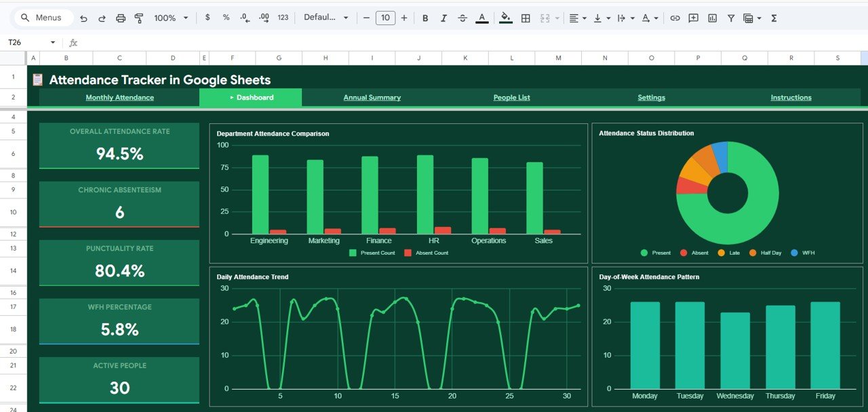Click the Sum functions icon
The height and width of the screenshot is (412, 868).
pyautogui.click(x=773, y=18)
